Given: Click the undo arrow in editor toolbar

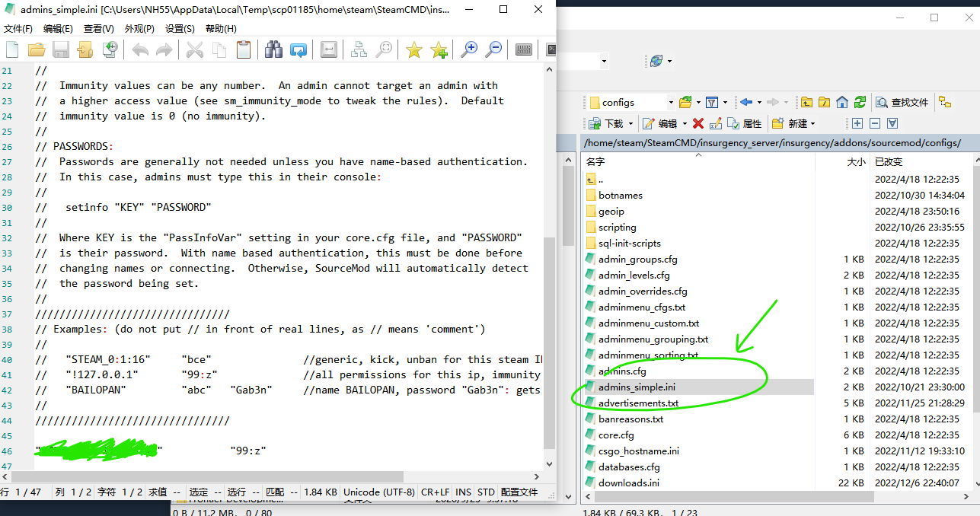Looking at the screenshot, I should [x=140, y=50].
